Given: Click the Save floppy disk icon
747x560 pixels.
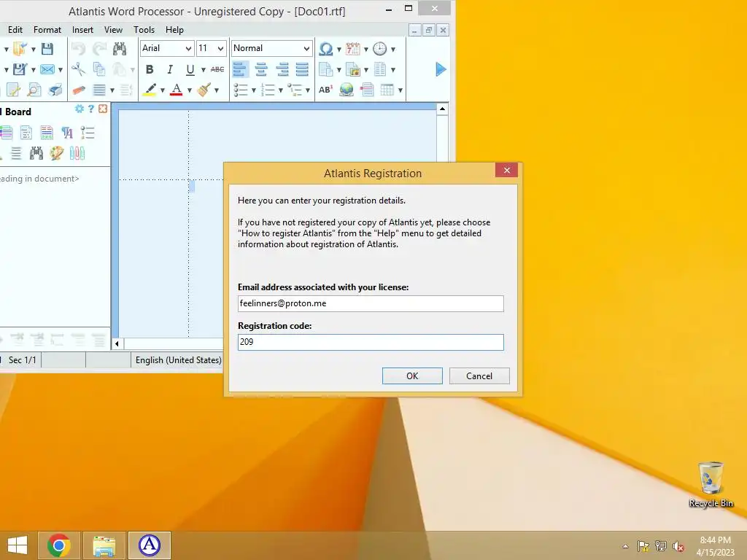Looking at the screenshot, I should pyautogui.click(x=47, y=49).
